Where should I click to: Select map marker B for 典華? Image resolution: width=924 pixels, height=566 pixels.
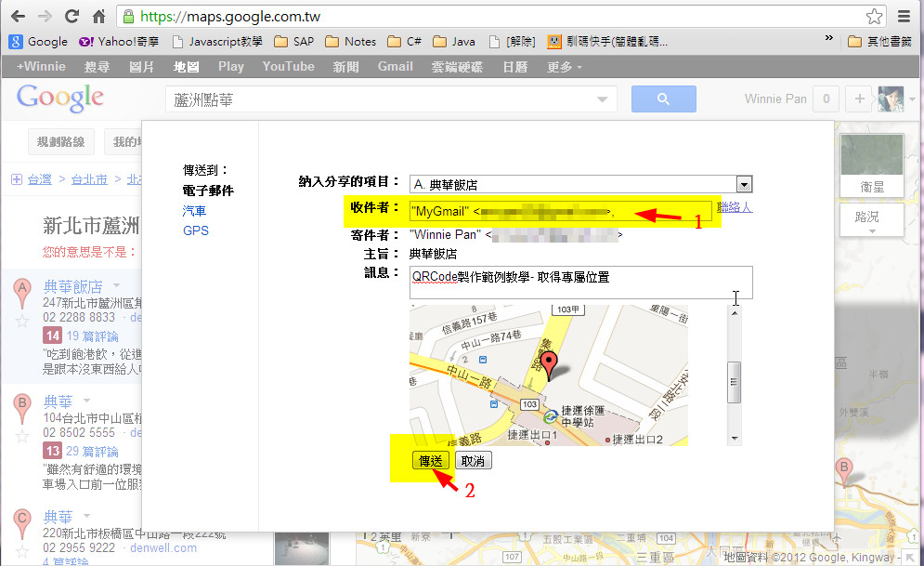point(22,408)
